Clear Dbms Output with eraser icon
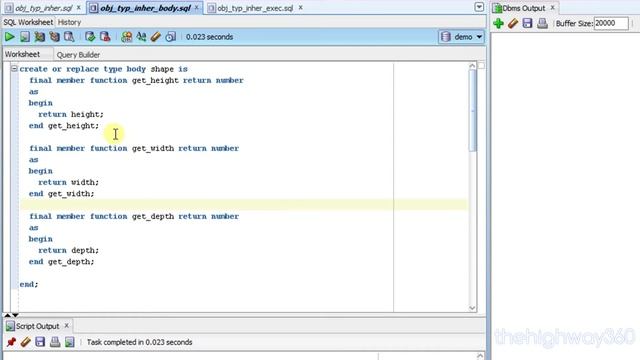The image size is (640, 360). pos(513,23)
